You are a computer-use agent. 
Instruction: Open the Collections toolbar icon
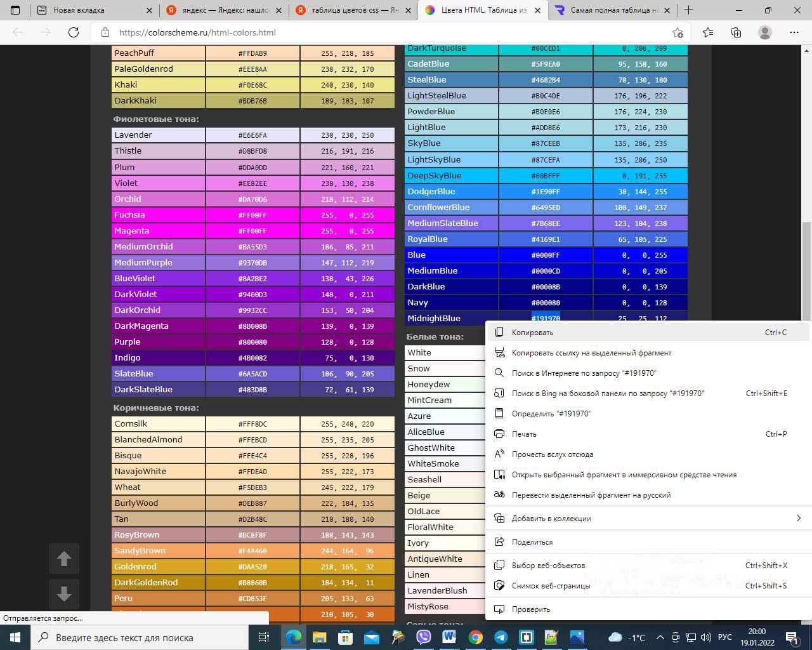(736, 32)
